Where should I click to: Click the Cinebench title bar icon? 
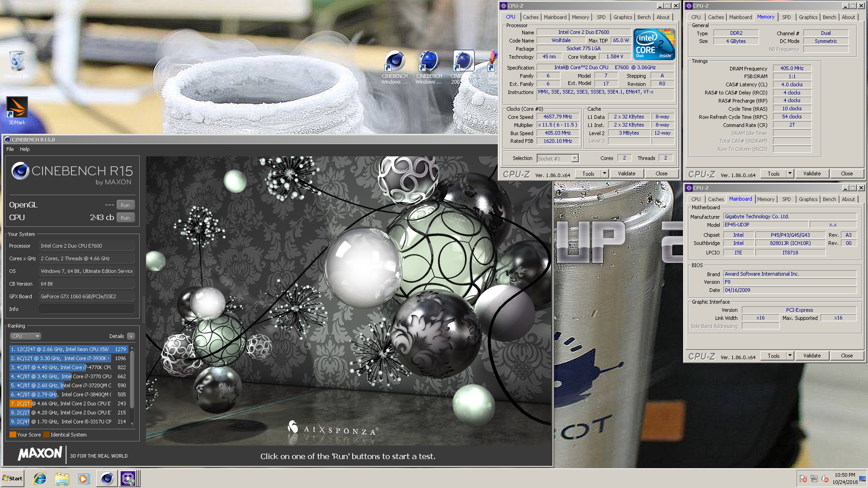pyautogui.click(x=7, y=140)
